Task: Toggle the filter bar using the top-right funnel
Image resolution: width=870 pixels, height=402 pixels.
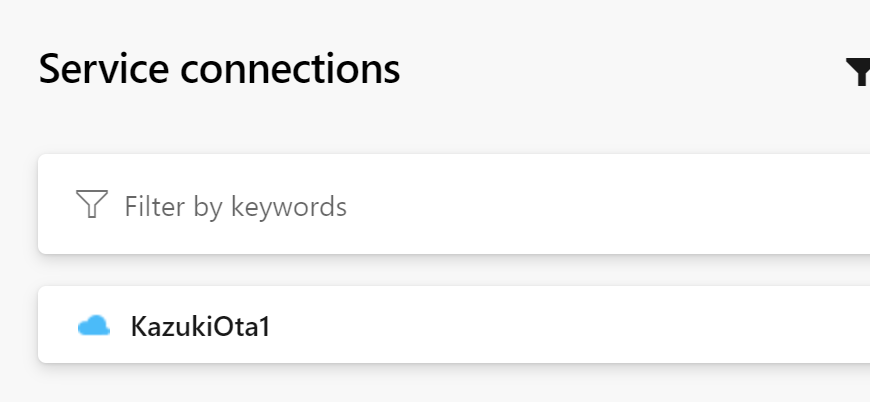Action: tap(858, 72)
